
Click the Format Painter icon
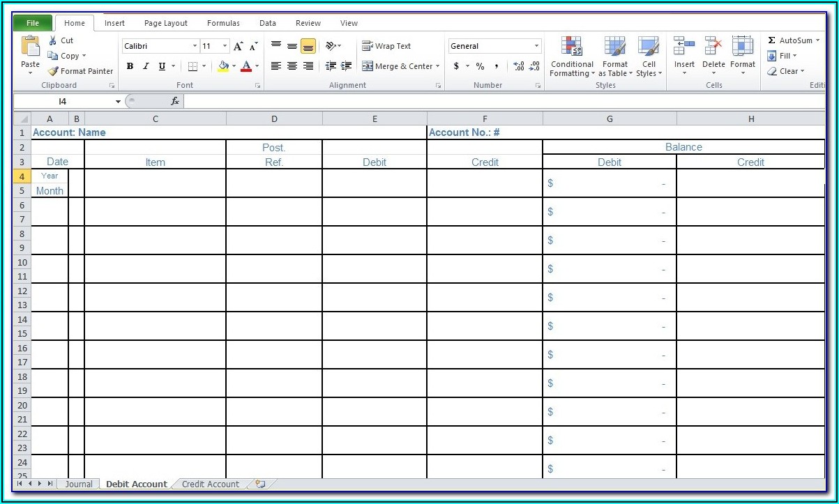click(x=53, y=71)
